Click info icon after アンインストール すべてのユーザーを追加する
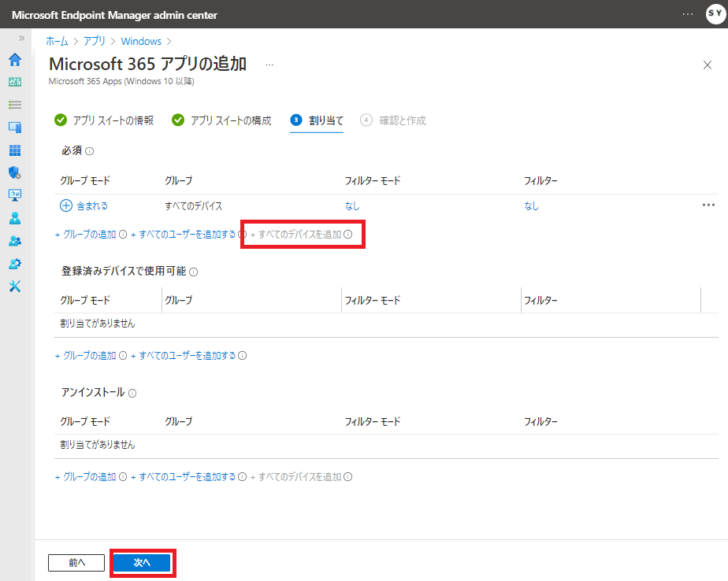Viewport: 728px width, 581px height. coord(243,476)
